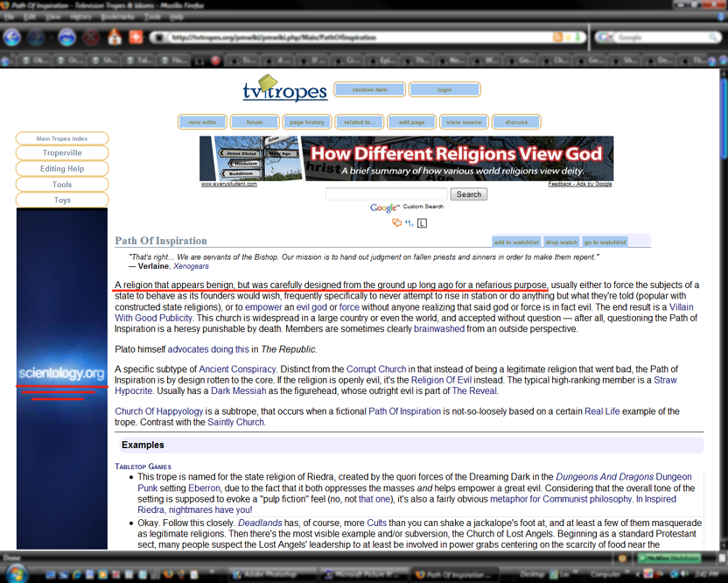
Task: Click the stop loading button
Action: pyautogui.click(x=91, y=38)
